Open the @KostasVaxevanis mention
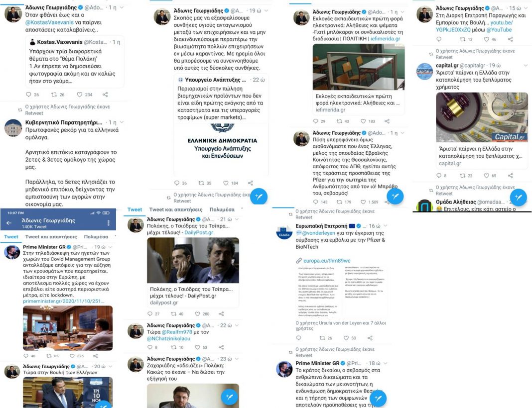Viewport: 532px width, 408px height. 48,22
